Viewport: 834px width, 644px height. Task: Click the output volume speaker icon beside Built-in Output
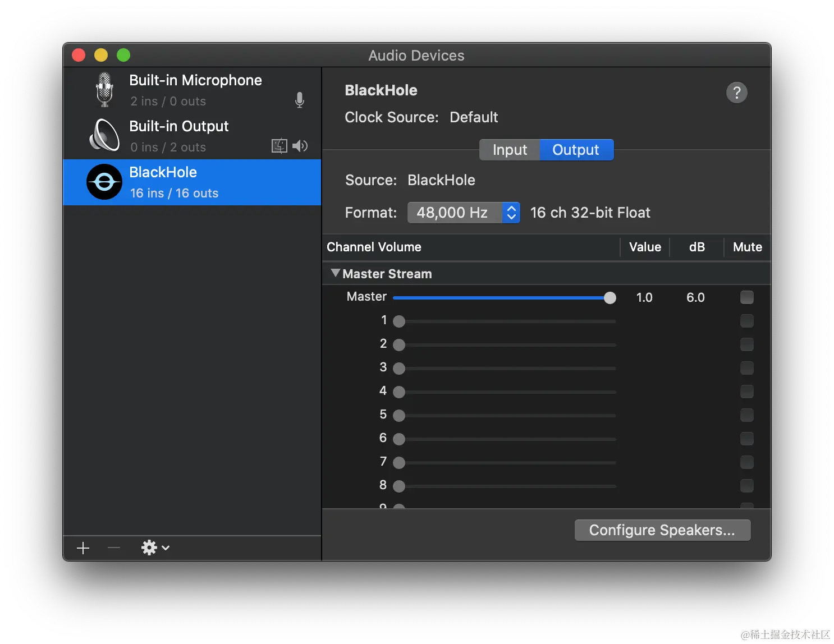[301, 146]
